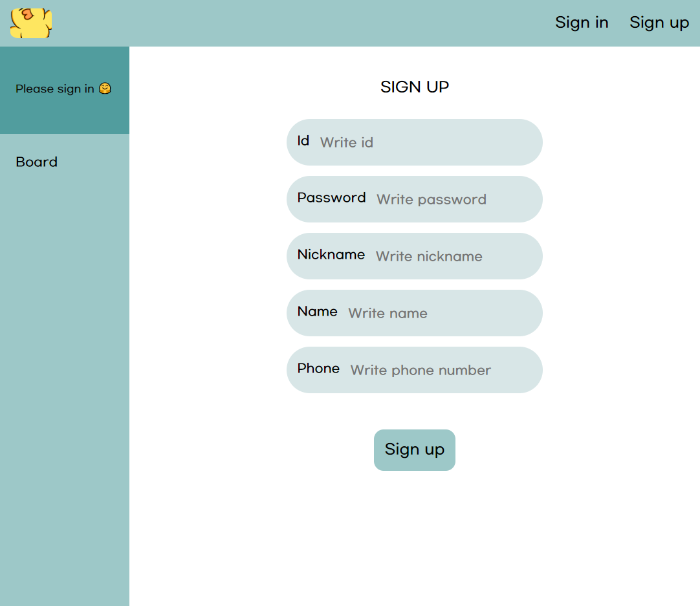Viewport: 700px width, 606px height.
Task: Click the Id field label
Action: point(303,141)
